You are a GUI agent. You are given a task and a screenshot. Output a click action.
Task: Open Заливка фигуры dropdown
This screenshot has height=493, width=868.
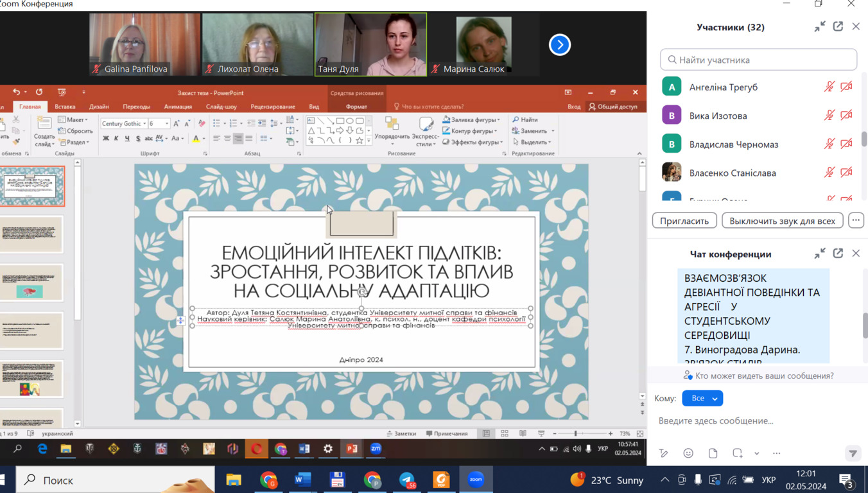pos(471,120)
